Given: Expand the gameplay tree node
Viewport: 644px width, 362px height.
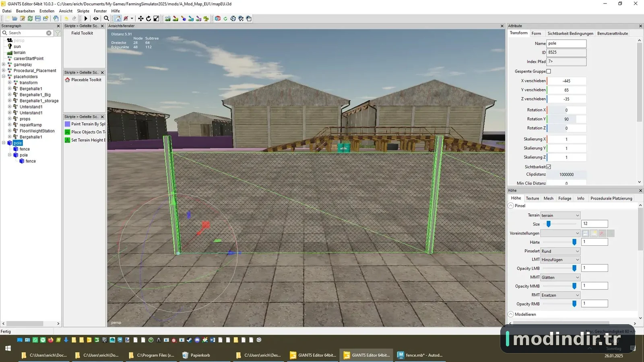Looking at the screenshot, I should click(x=4, y=64).
